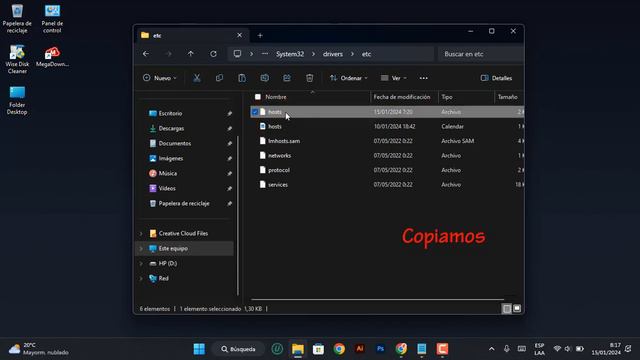640x360 pixels.
Task: Open File Explorer from taskbar
Action: [x=298, y=349]
